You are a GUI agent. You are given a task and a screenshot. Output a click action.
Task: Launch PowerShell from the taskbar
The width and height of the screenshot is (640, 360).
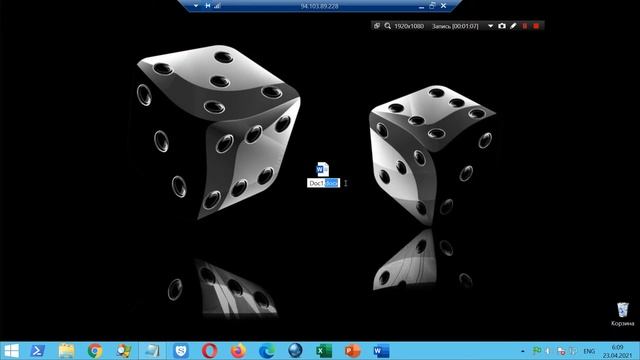point(38,351)
